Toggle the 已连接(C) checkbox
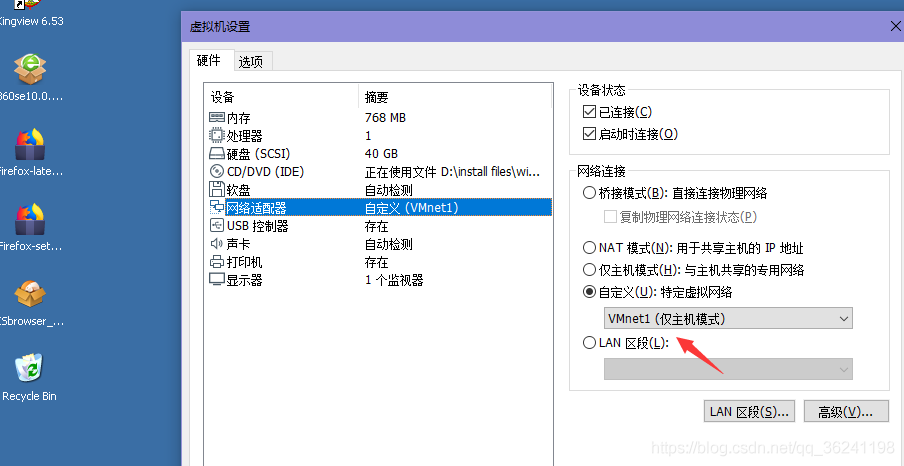 click(589, 111)
